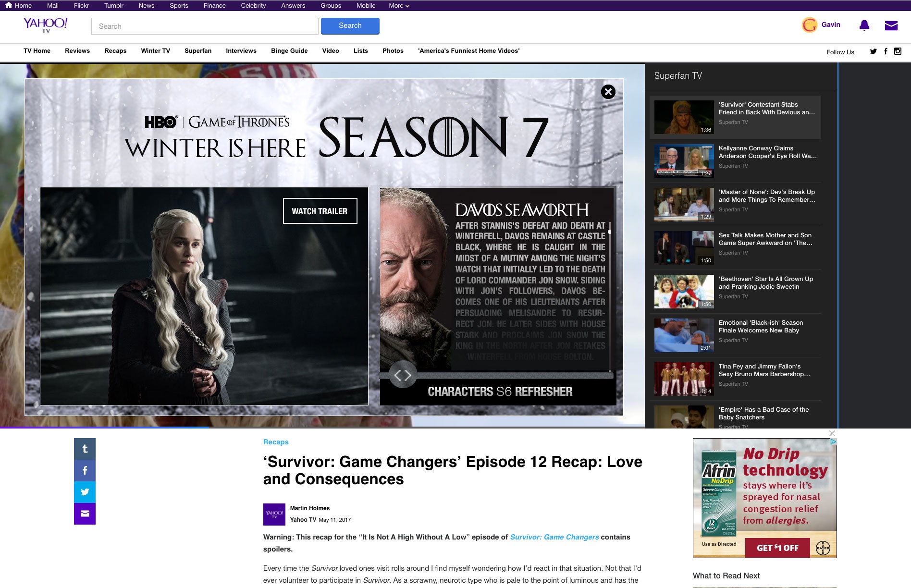This screenshot has height=588, width=911.
Task: Go to TV Home
Action: coord(37,51)
